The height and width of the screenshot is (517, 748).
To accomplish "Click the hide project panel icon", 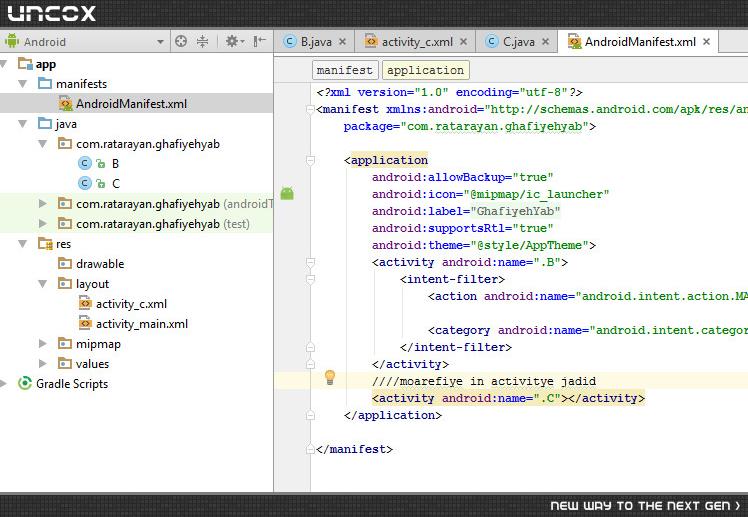I will 260,41.
